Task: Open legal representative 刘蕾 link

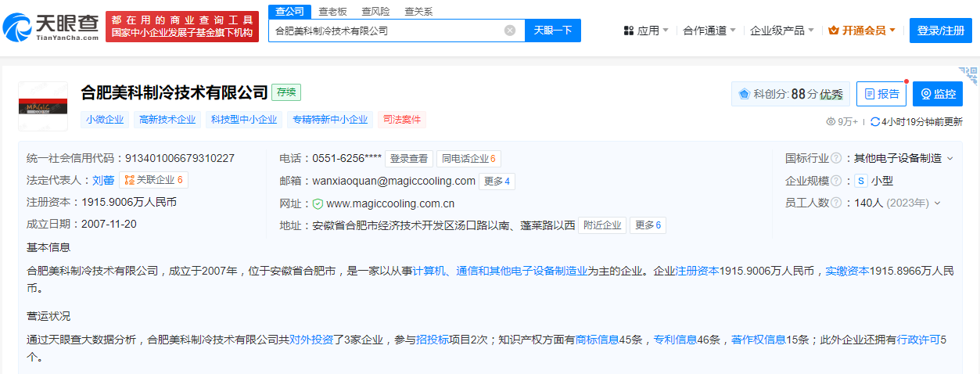Action: point(103,180)
